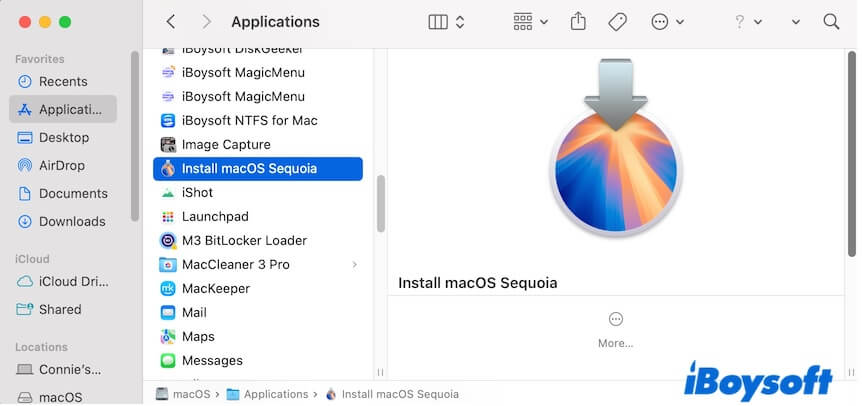Open the group-by grid dropdown
Screen dimensions: 862x406
[x=530, y=21]
